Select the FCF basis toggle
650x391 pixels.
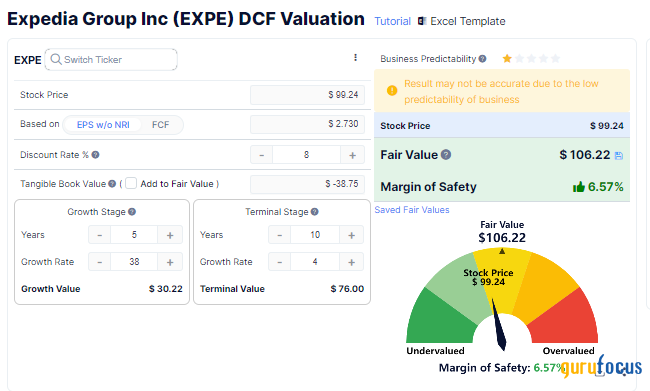[160, 125]
